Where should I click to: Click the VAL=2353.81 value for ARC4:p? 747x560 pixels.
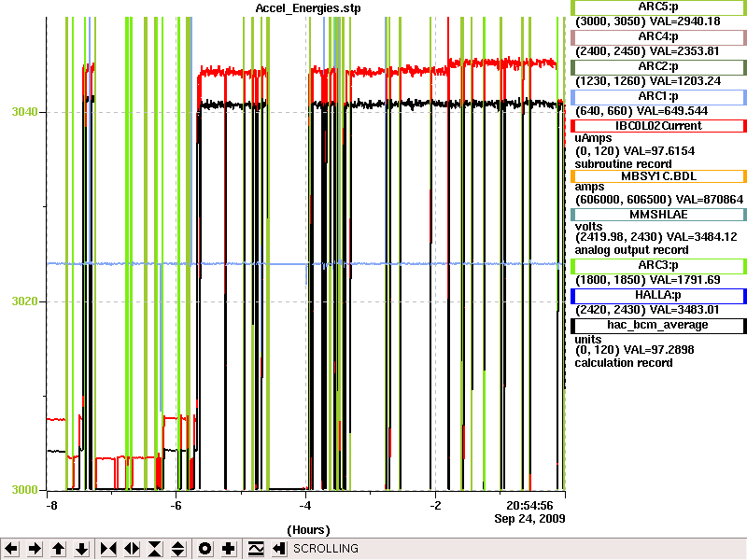[684, 51]
